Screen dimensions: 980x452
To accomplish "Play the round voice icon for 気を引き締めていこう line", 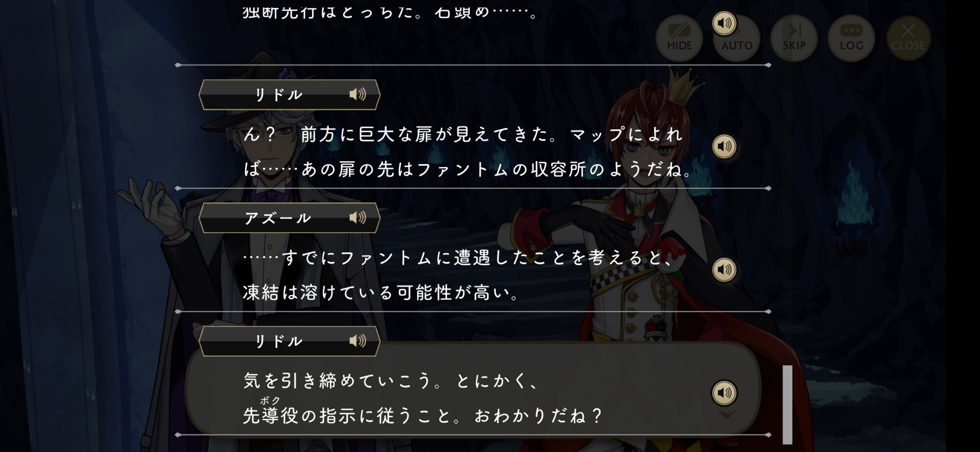I will tap(724, 393).
